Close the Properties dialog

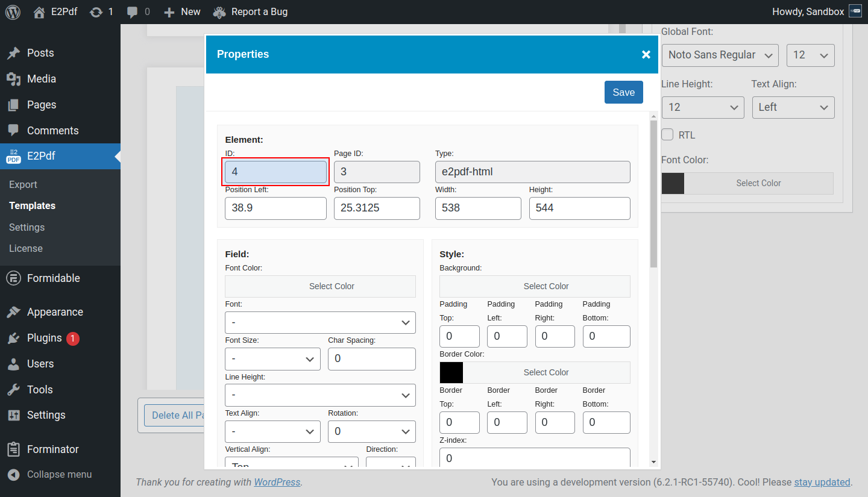[646, 55]
